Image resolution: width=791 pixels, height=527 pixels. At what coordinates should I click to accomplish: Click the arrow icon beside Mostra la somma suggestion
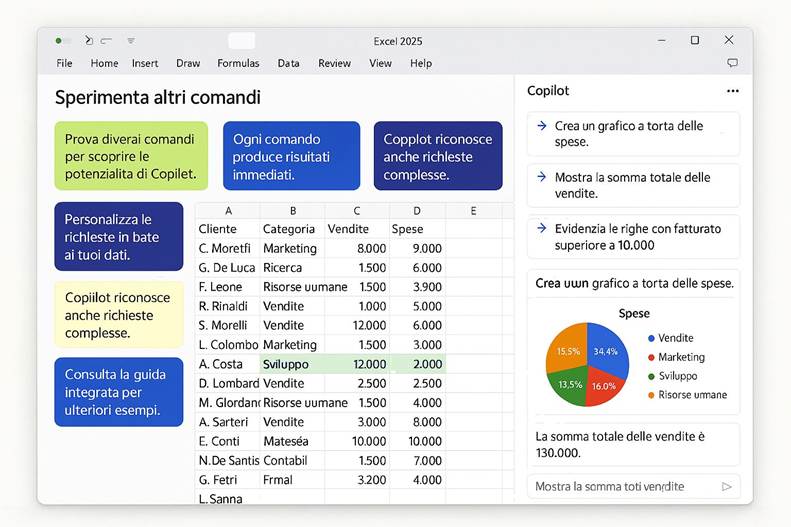(542, 177)
